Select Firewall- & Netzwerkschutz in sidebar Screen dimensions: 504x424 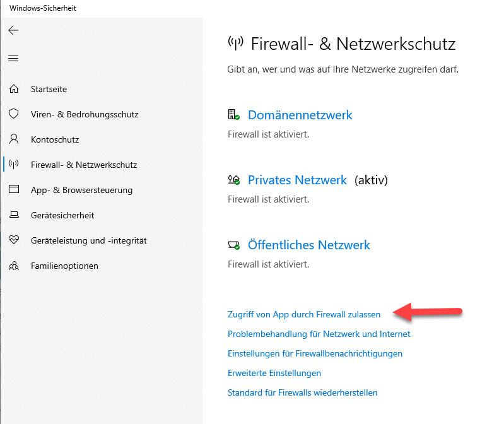[83, 165]
